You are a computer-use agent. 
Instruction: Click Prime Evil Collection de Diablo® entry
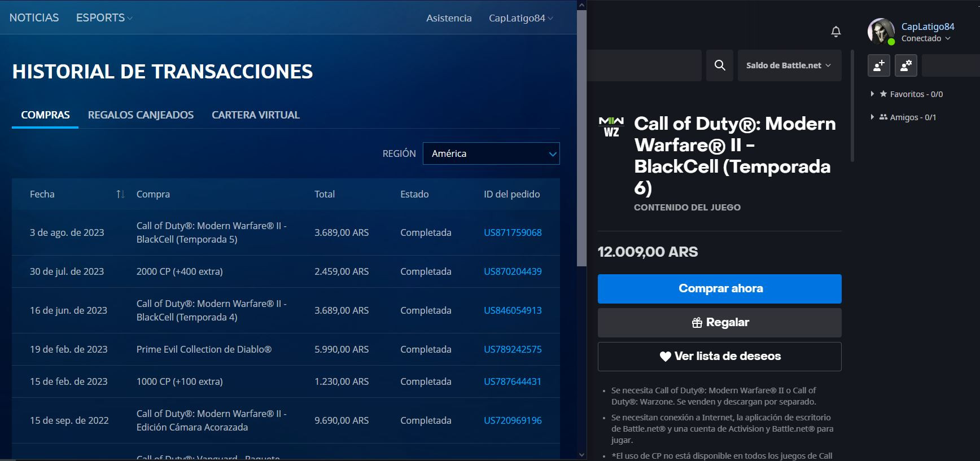pyautogui.click(x=204, y=349)
